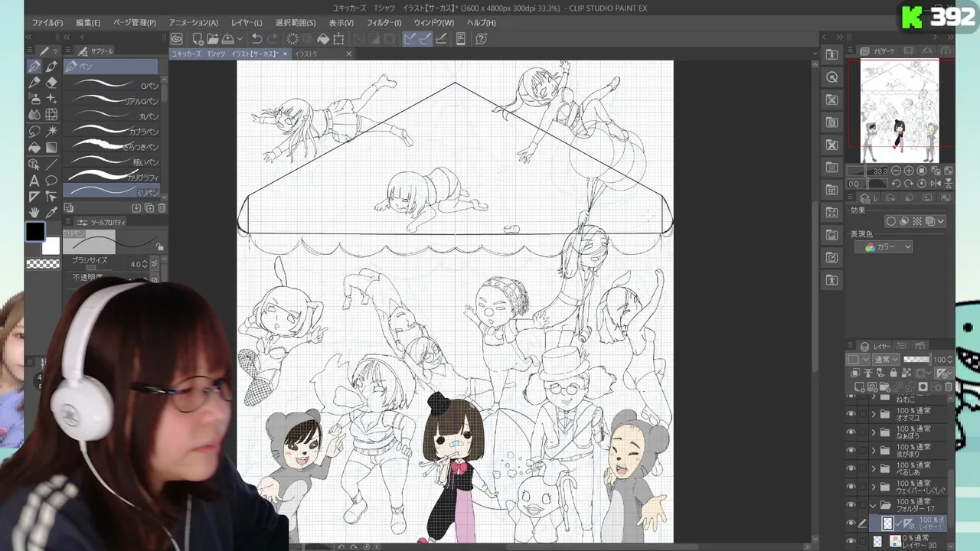Open the 編集(E) menu
Image resolution: width=980 pixels, height=551 pixels.
[88, 23]
